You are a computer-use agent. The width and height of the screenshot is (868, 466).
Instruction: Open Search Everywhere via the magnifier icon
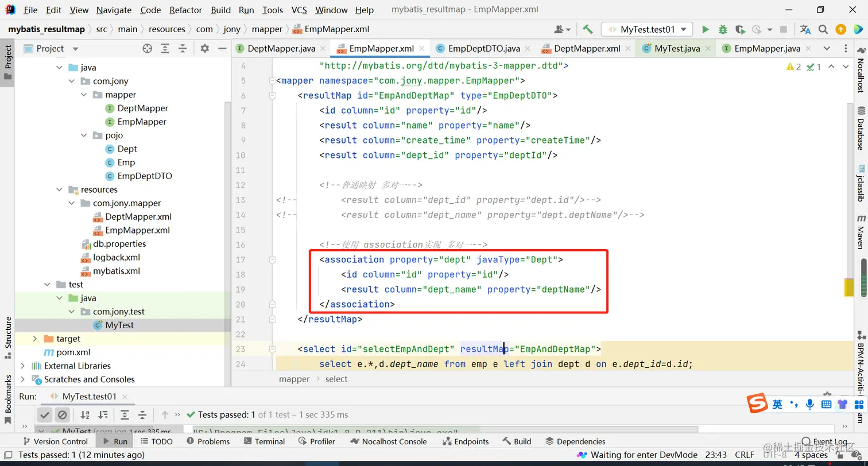(823, 29)
